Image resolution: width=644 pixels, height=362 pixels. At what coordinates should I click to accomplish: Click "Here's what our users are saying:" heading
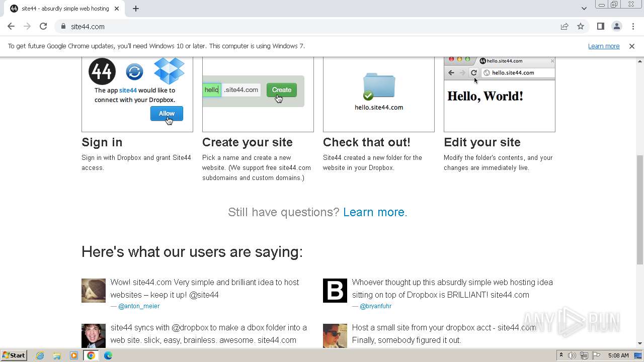192,252
